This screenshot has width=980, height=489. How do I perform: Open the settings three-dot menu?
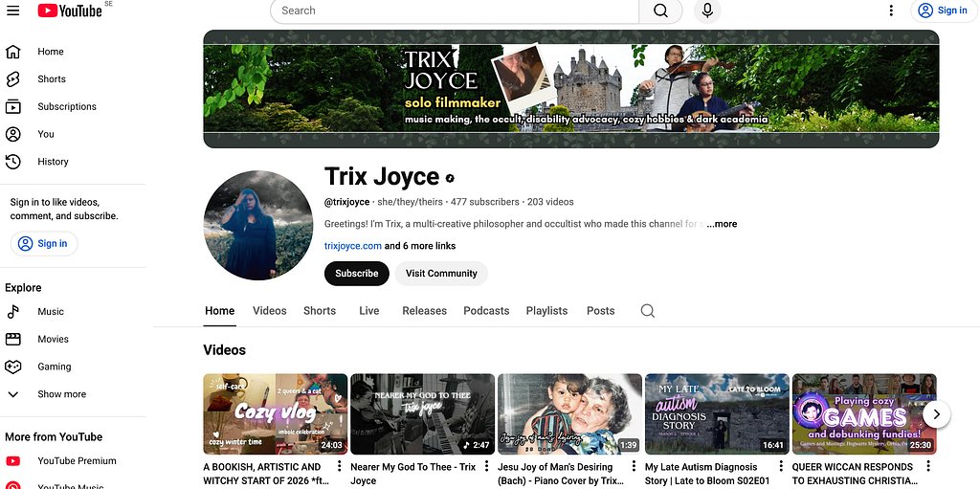pyautogui.click(x=891, y=11)
